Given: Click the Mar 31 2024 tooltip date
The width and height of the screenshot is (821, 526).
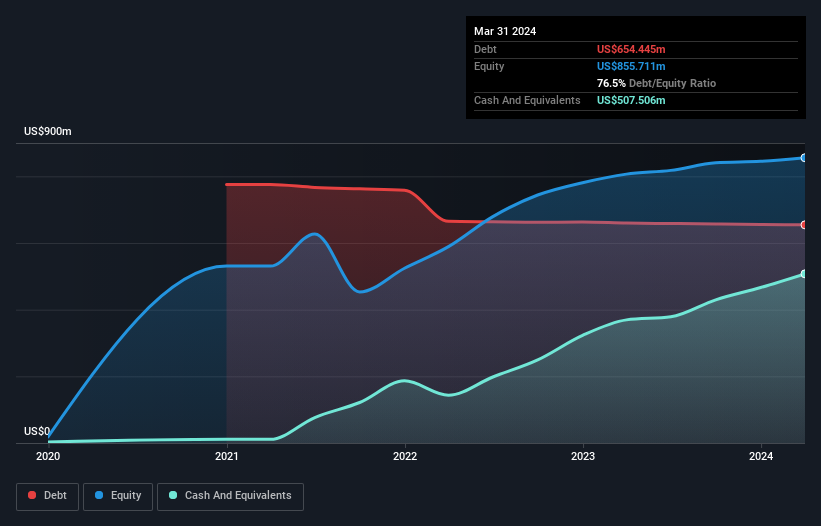Looking at the screenshot, I should tap(505, 31).
